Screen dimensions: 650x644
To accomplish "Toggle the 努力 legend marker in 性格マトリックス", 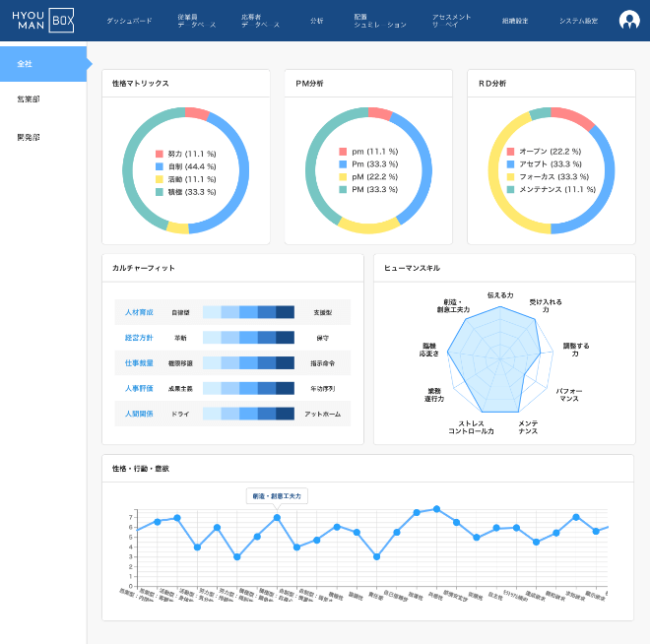I will pyautogui.click(x=160, y=155).
